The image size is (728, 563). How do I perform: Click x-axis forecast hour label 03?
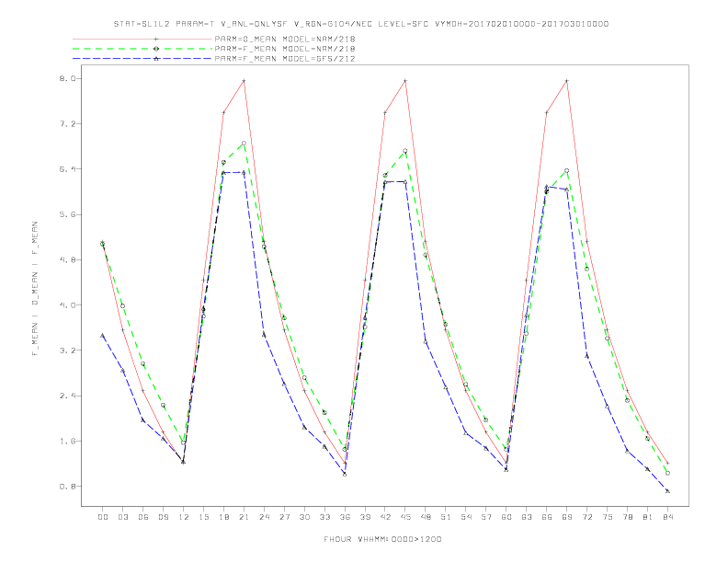[x=122, y=517]
